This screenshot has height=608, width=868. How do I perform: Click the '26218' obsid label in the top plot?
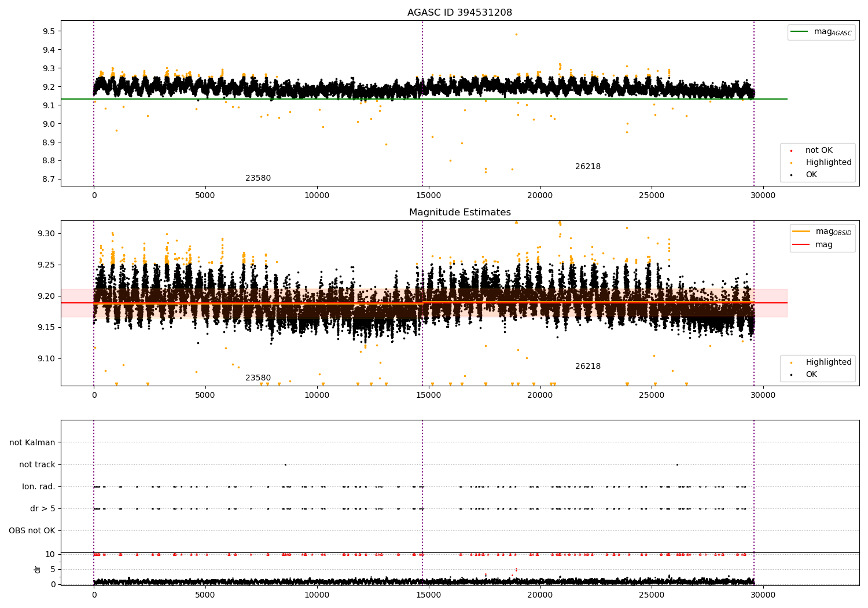coord(588,167)
